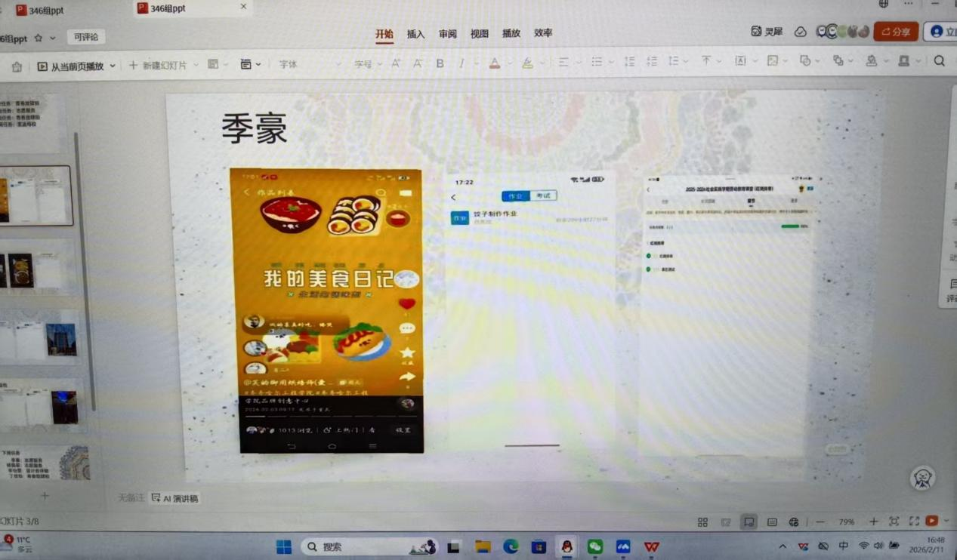Expand the 从当前页播放 dropdown arrow
The width and height of the screenshot is (957, 560).
pyautogui.click(x=113, y=66)
